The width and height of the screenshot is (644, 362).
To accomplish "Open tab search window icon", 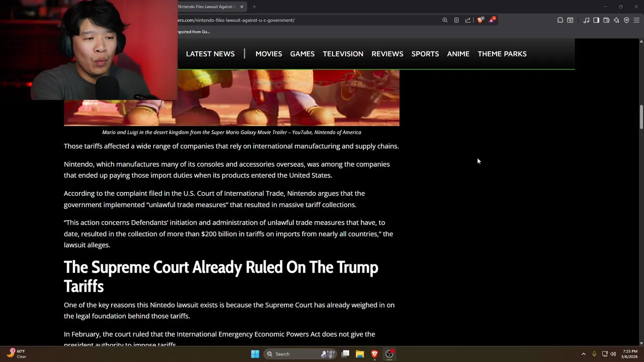I will click(570, 20).
